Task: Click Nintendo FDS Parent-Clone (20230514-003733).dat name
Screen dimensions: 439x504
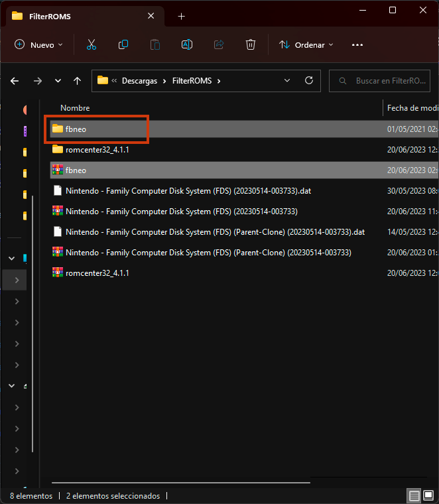Action: click(x=215, y=231)
